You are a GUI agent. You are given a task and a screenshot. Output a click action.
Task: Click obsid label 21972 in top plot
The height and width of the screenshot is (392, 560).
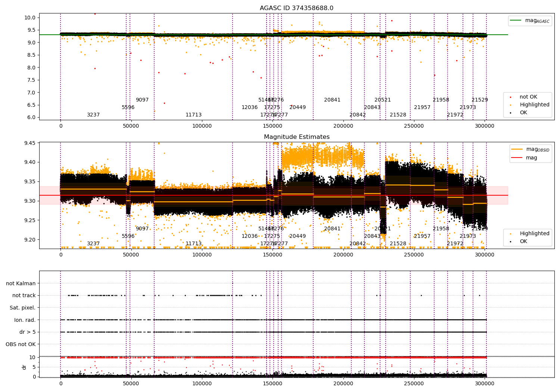click(455, 115)
